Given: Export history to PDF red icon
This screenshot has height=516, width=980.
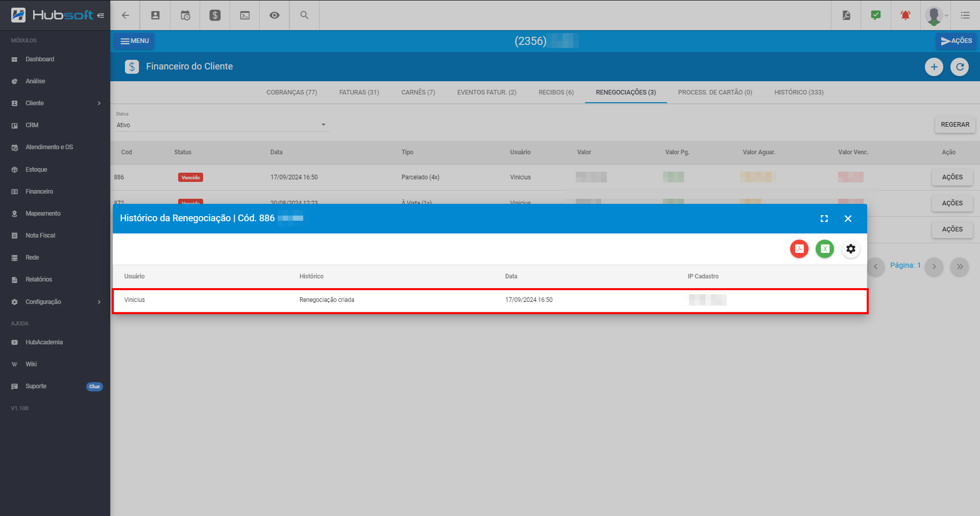Looking at the screenshot, I should (799, 249).
